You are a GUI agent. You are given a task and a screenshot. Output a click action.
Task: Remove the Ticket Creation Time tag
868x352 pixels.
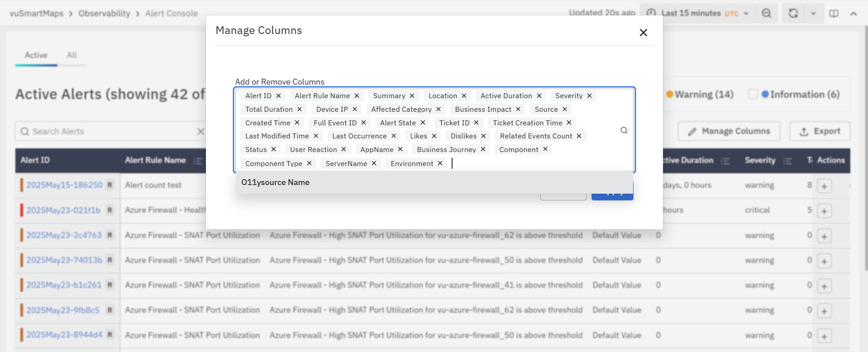[x=569, y=123]
